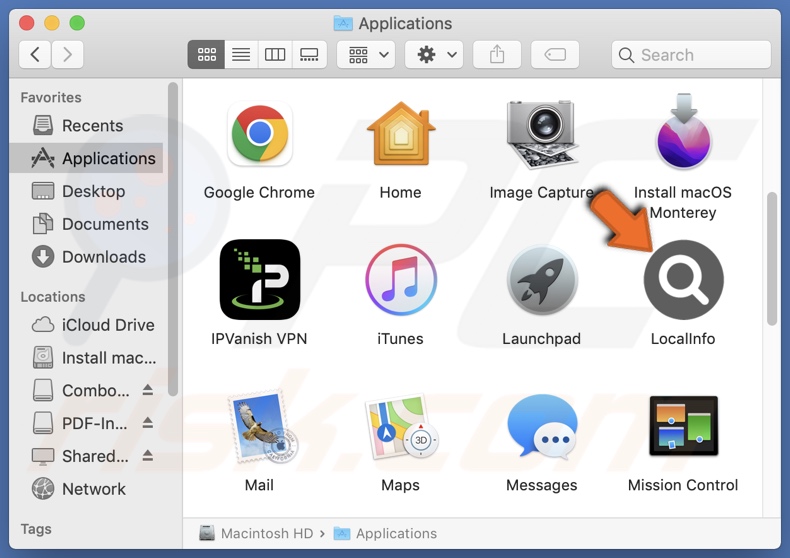The height and width of the screenshot is (558, 790).
Task: Click the Mission Control label text
Action: click(x=683, y=485)
